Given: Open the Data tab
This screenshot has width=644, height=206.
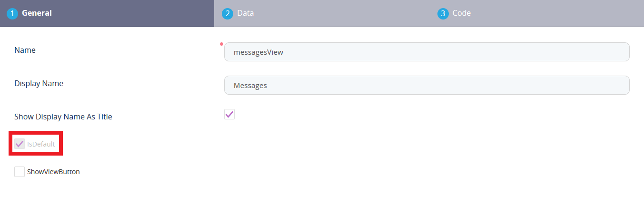Looking at the screenshot, I should (x=246, y=13).
